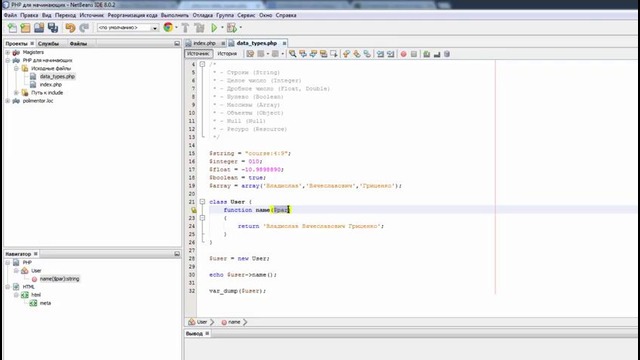Viewport: 640px width, 360px height.
Task: Click the New File toolbar icon
Action: point(12,28)
